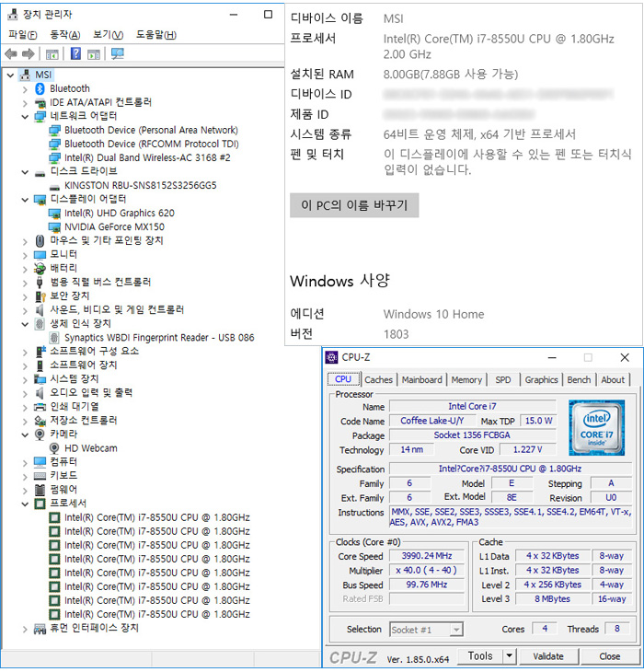Screen dimensions: 644x672
Task: Click the 생체 인식 장치 fingerprint icon
Action: pos(40,324)
